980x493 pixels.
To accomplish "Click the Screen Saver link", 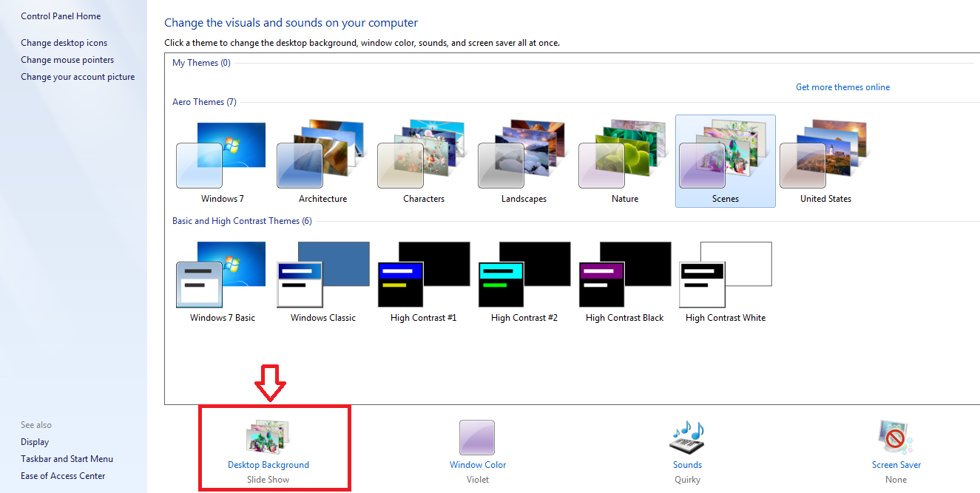I will pos(896,465).
